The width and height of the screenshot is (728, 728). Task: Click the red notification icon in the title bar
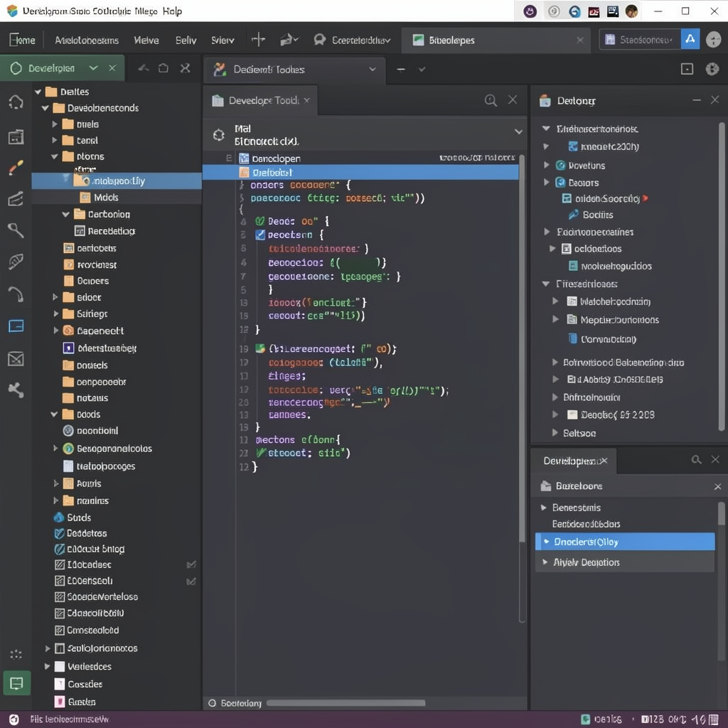(x=594, y=11)
